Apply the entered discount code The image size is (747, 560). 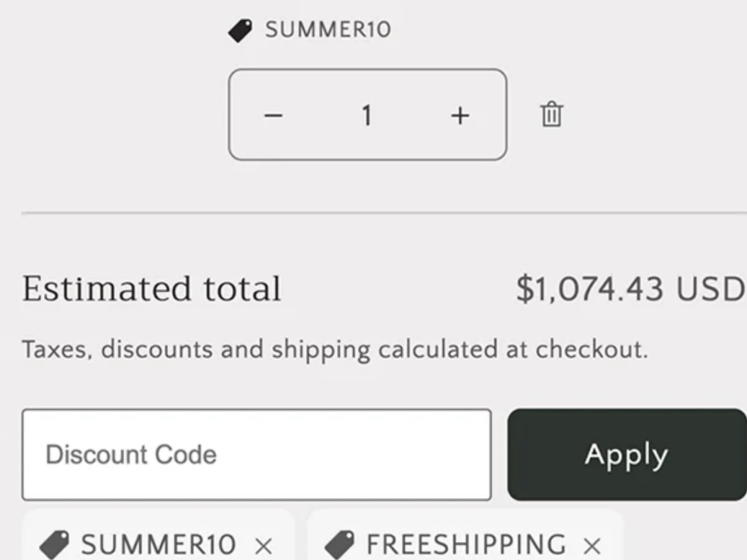coord(627,454)
